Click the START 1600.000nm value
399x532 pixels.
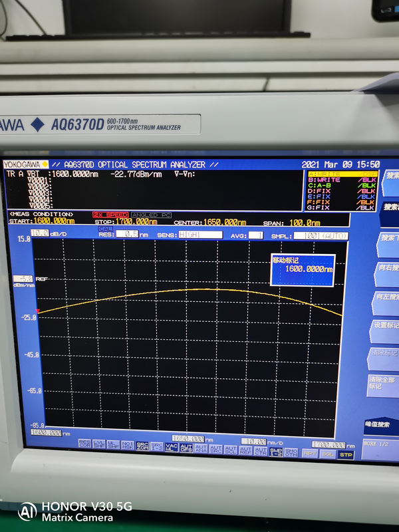tap(54, 221)
